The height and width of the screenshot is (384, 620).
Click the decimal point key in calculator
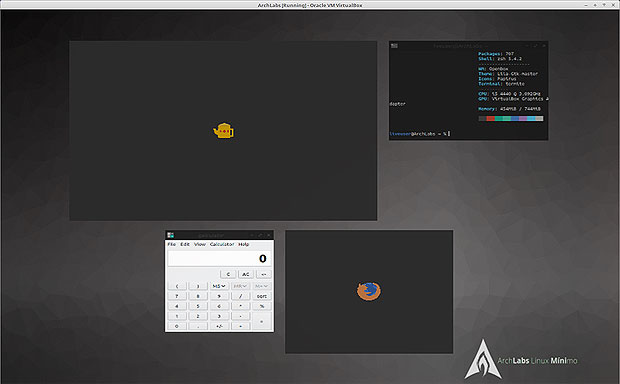coord(198,326)
